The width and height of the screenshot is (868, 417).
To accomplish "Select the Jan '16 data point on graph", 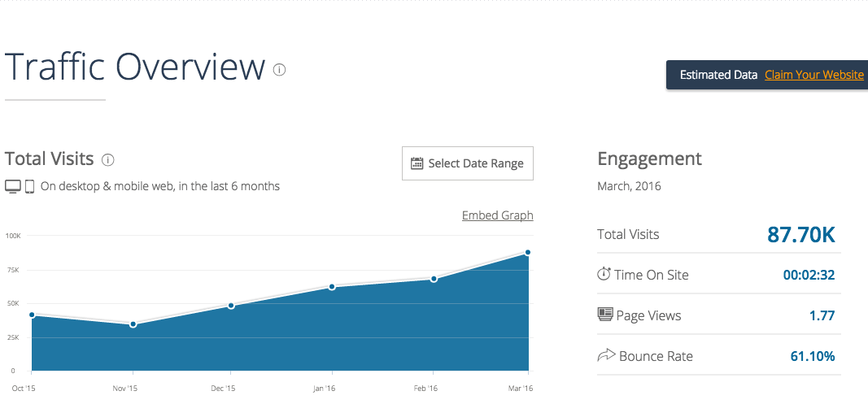I will click(332, 287).
